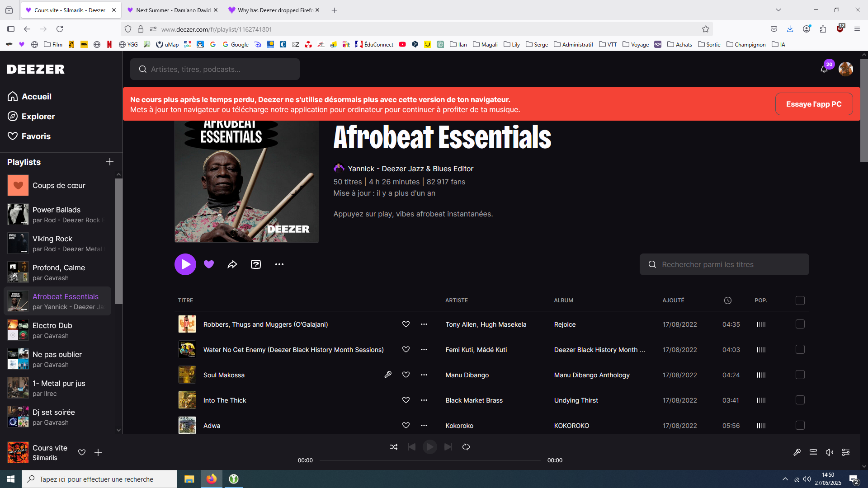Sort tracks by the ALBUM column
This screenshot has width=868, height=488.
pos(564,300)
